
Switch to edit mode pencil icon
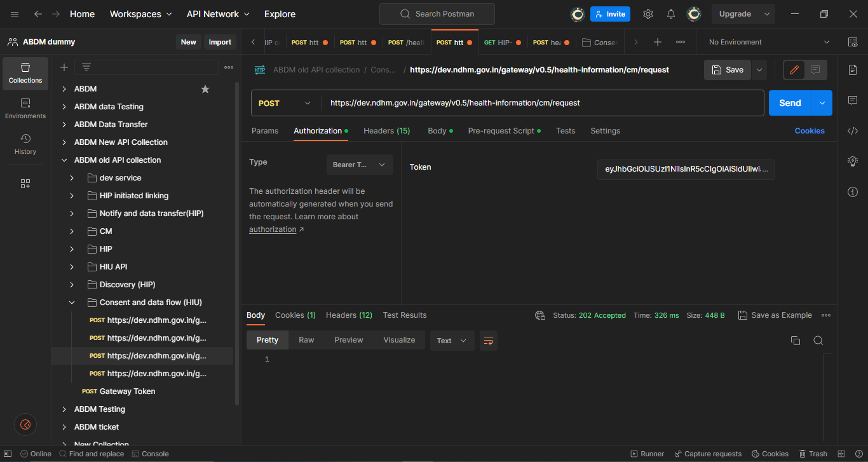coord(794,70)
